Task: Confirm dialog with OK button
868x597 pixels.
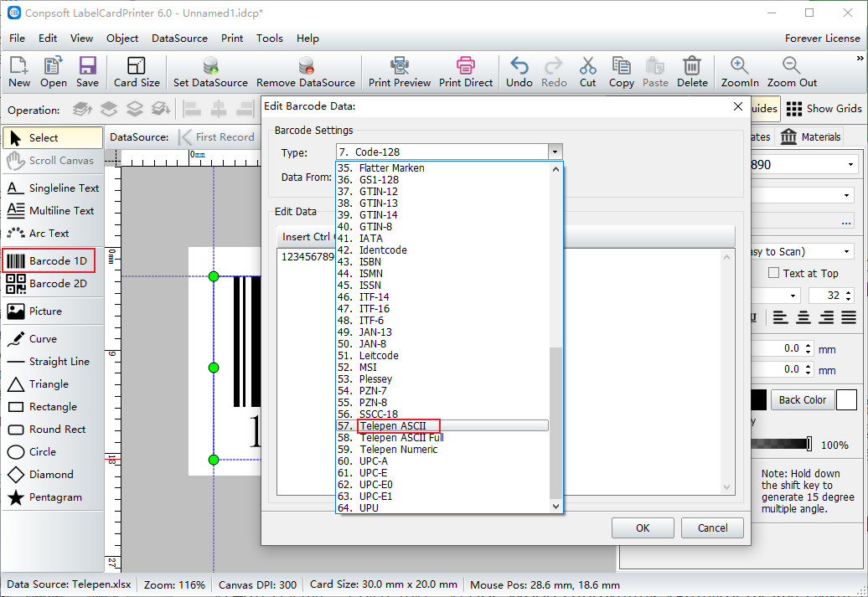Action: (643, 528)
